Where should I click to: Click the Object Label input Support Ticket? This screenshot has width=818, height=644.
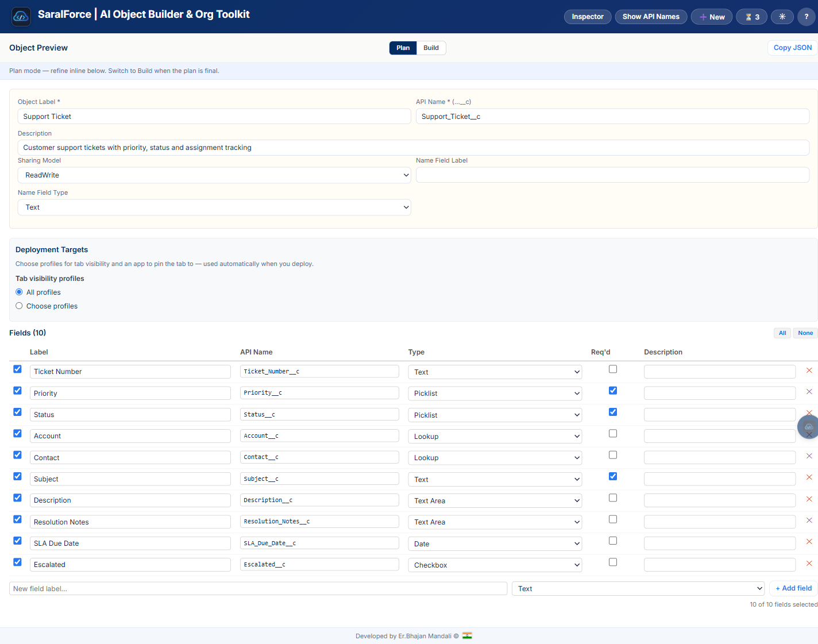click(214, 117)
